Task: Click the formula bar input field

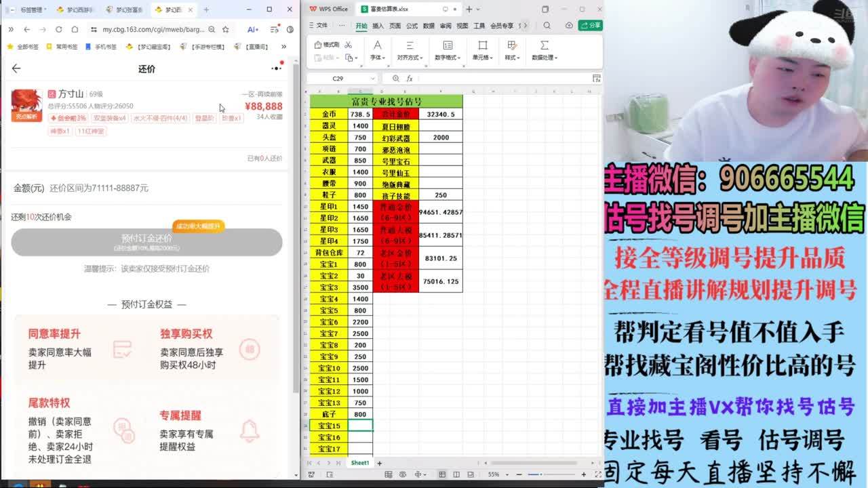Action: (504, 79)
